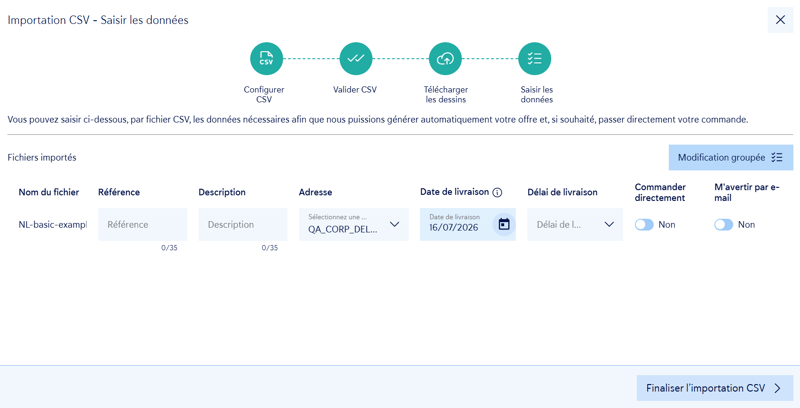Image resolution: width=800 pixels, height=408 pixels.
Task: Click into the Description text field
Action: click(x=243, y=224)
